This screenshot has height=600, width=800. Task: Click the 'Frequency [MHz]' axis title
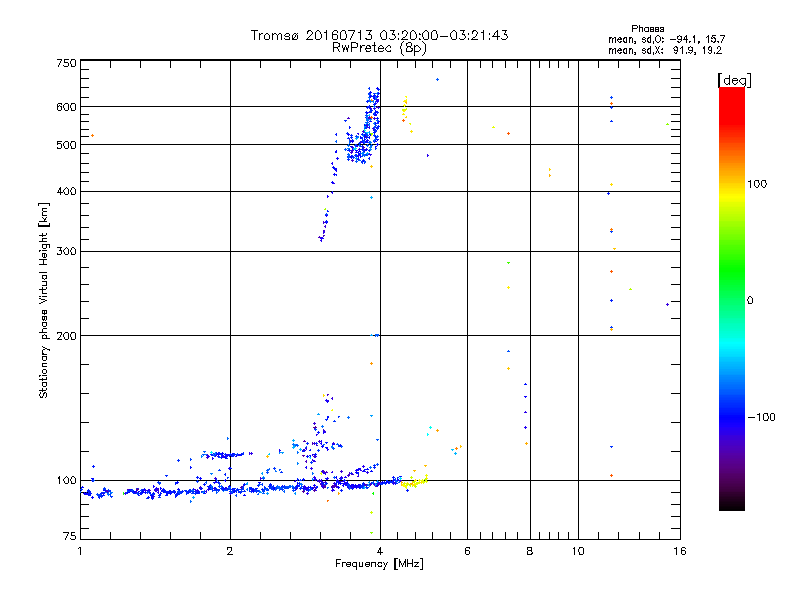pyautogui.click(x=379, y=564)
